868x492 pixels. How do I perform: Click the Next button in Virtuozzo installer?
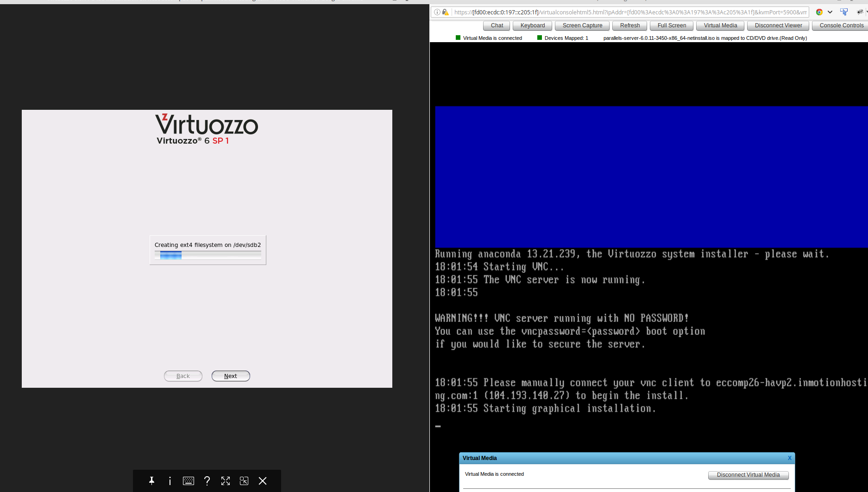(231, 376)
